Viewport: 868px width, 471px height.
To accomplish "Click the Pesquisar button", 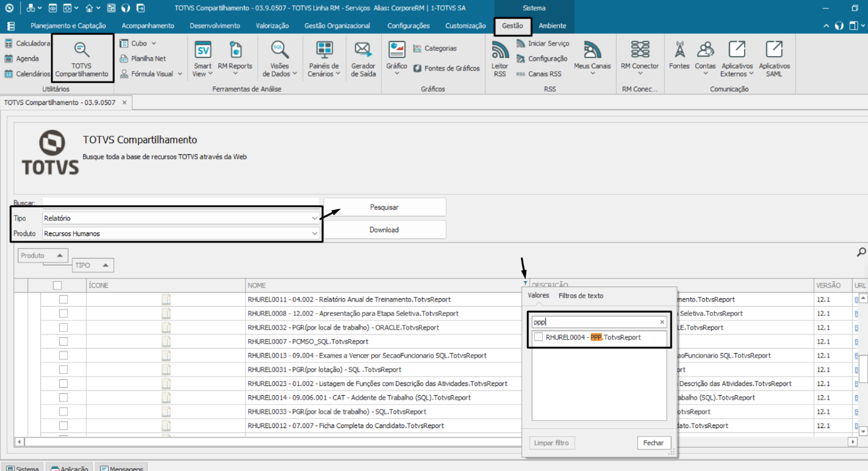I will pyautogui.click(x=384, y=207).
